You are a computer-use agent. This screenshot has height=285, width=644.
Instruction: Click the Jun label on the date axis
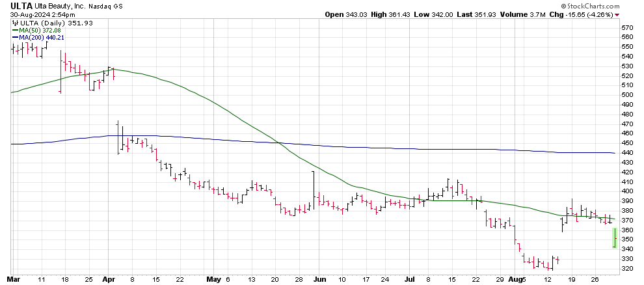click(319, 279)
